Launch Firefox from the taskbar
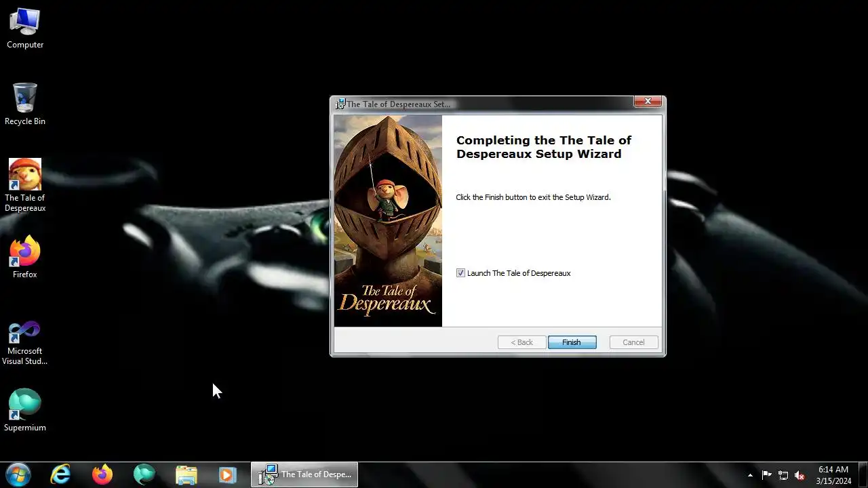The height and width of the screenshot is (488, 868). coord(102,474)
